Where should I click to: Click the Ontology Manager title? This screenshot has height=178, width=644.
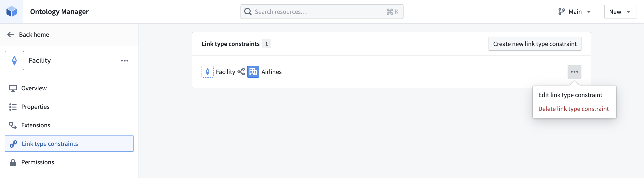click(59, 12)
